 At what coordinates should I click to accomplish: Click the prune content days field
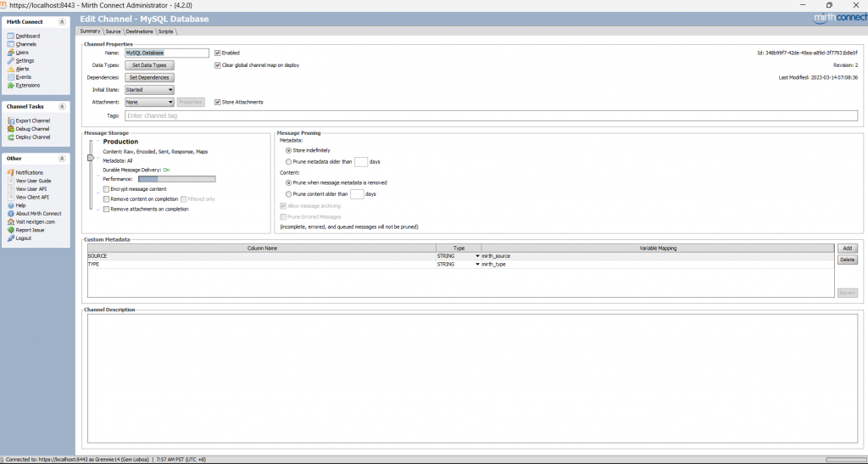coord(357,194)
